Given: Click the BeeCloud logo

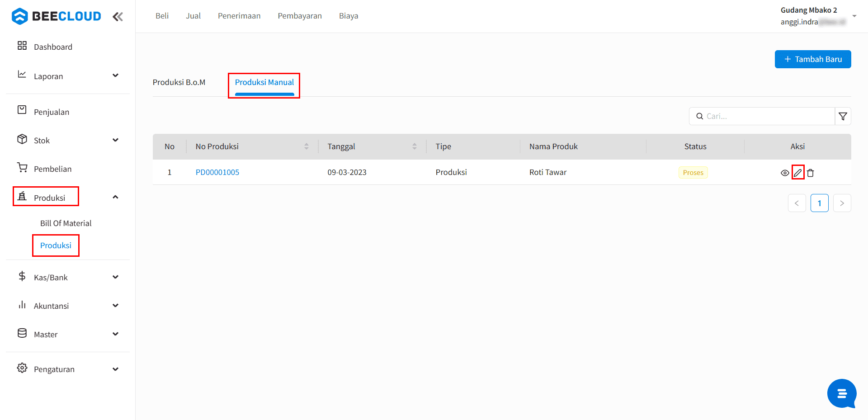Looking at the screenshot, I should [x=57, y=16].
